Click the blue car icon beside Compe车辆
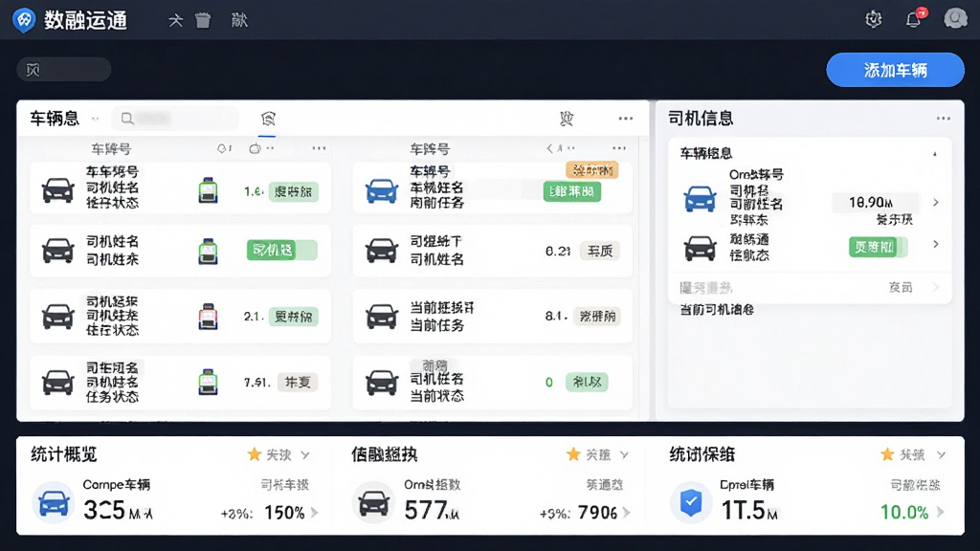 (54, 503)
